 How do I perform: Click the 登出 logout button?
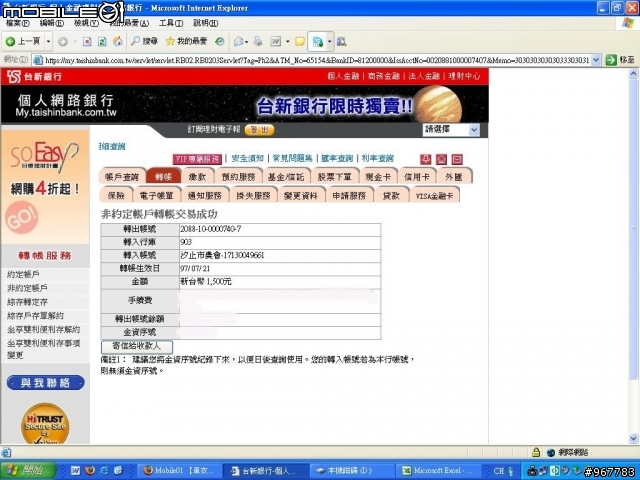point(260,130)
